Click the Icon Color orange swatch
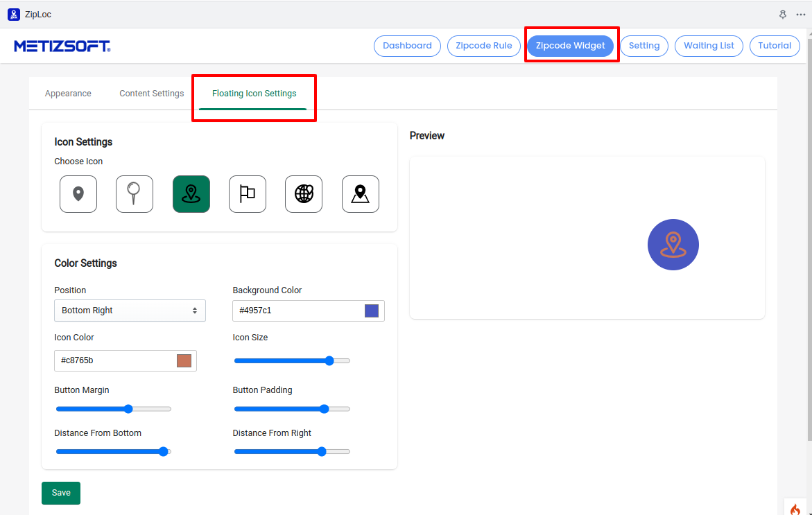Viewport: 812px width, 515px height. pyautogui.click(x=184, y=360)
